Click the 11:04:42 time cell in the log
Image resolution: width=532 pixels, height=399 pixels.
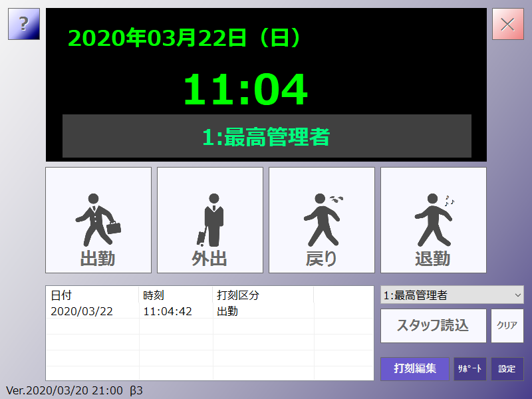(x=168, y=311)
